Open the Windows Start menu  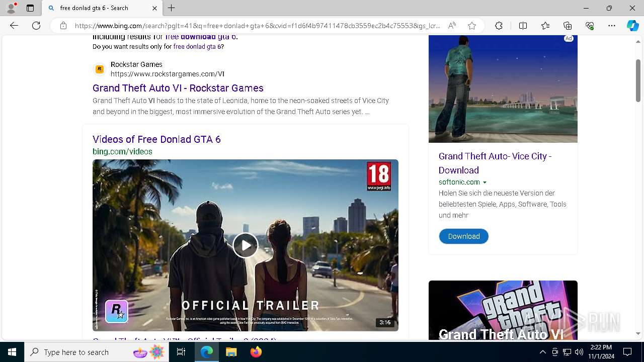pyautogui.click(x=12, y=352)
